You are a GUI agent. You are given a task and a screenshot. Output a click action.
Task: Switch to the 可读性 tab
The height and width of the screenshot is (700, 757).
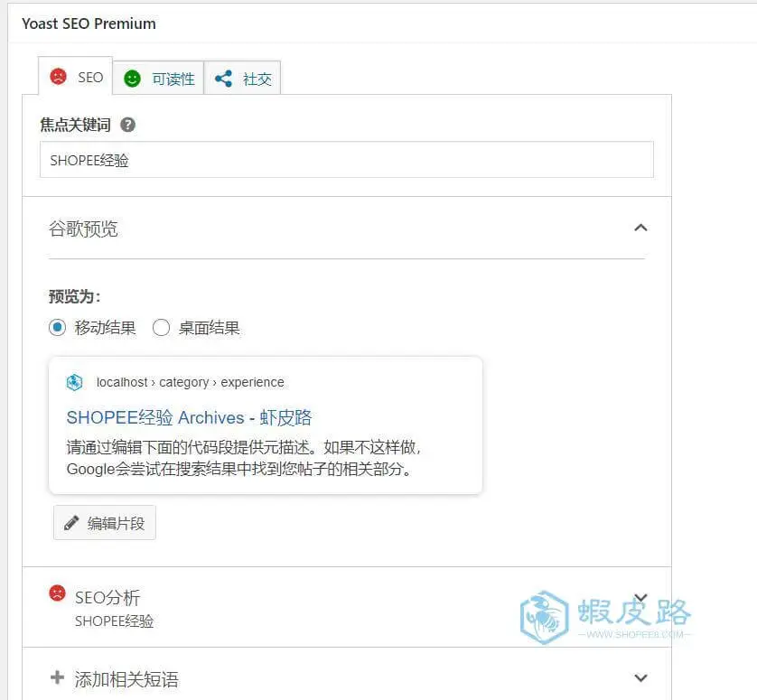click(x=158, y=79)
